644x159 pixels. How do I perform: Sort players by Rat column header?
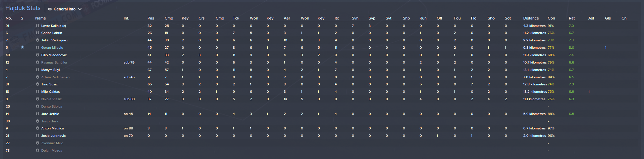(x=572, y=18)
